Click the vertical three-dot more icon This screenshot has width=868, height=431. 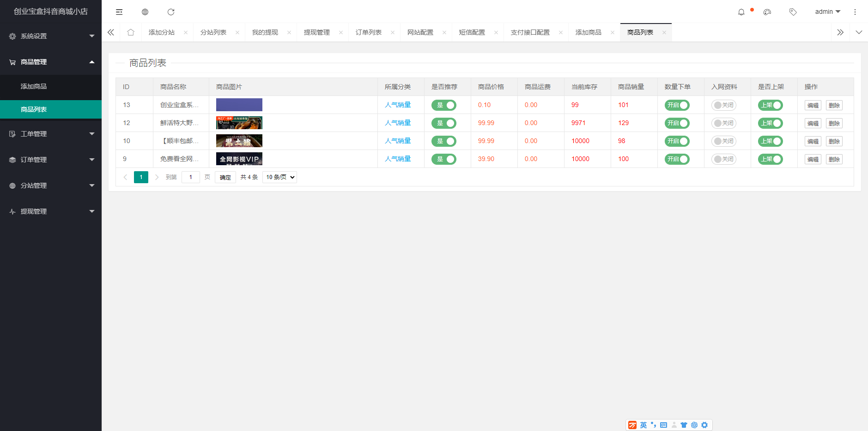(855, 12)
